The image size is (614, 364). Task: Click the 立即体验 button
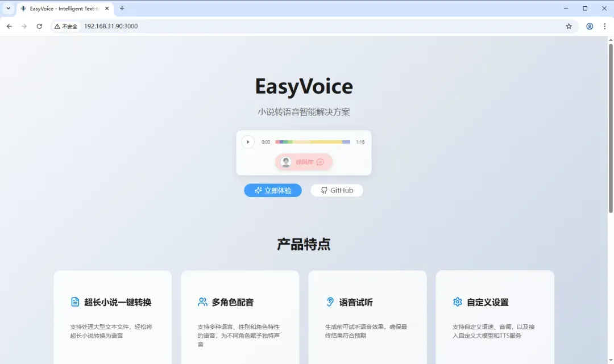273,190
